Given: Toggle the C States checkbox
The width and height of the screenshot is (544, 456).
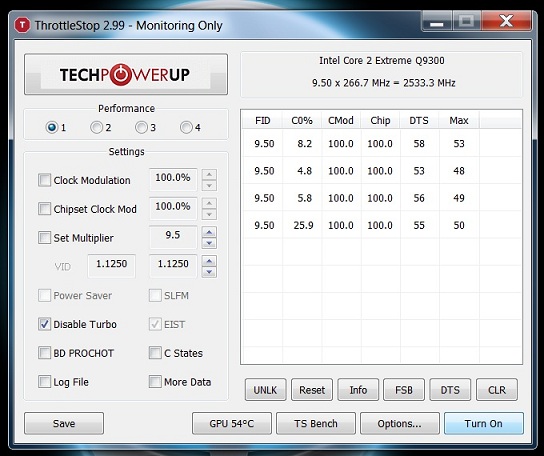Looking at the screenshot, I should 155,353.
